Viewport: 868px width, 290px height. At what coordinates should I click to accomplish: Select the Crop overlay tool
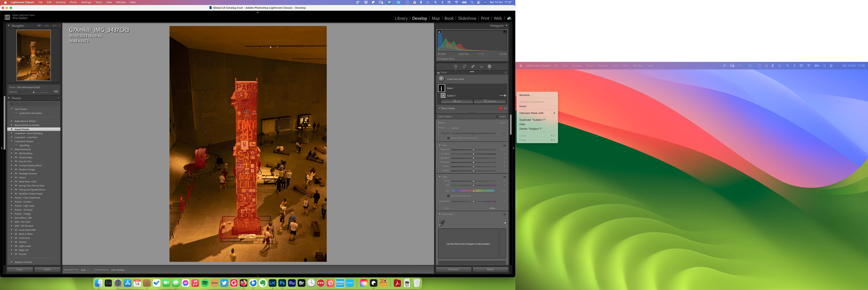[x=464, y=66]
